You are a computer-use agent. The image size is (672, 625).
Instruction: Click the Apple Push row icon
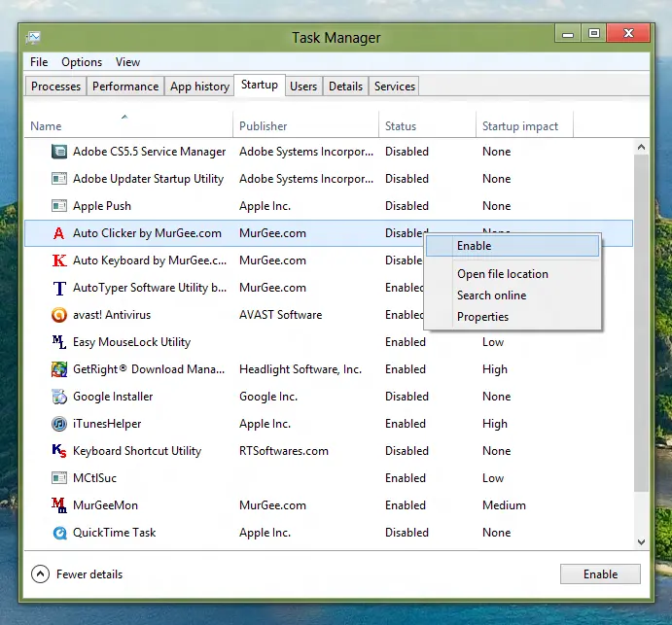[59, 206]
